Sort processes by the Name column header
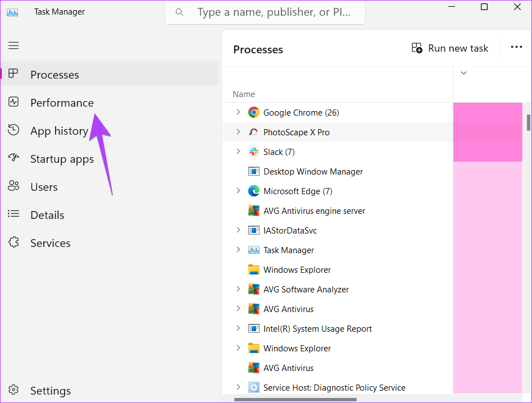Screen dimensions: 532x403 tap(244, 94)
